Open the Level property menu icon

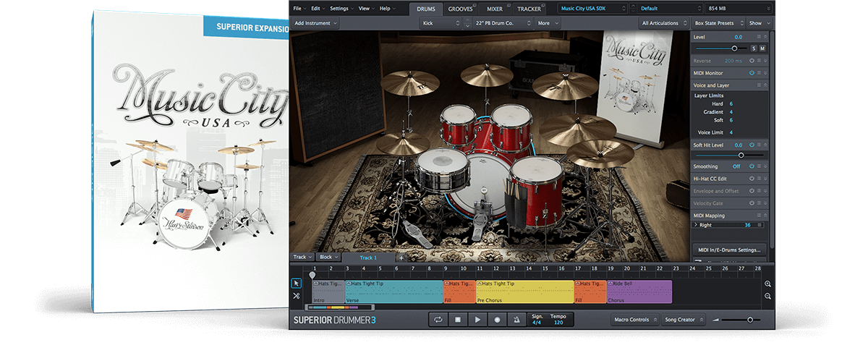[759, 36]
